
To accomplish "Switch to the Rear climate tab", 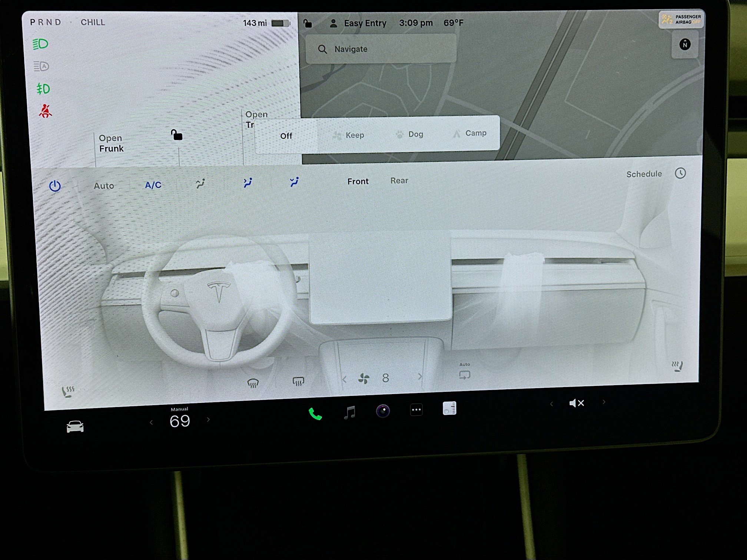I will pyautogui.click(x=399, y=181).
